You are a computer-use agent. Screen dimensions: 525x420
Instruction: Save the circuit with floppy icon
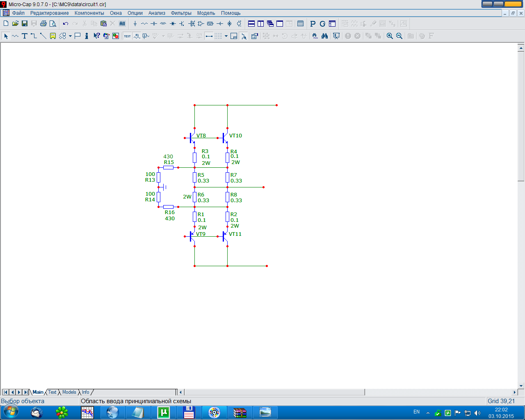[25, 24]
